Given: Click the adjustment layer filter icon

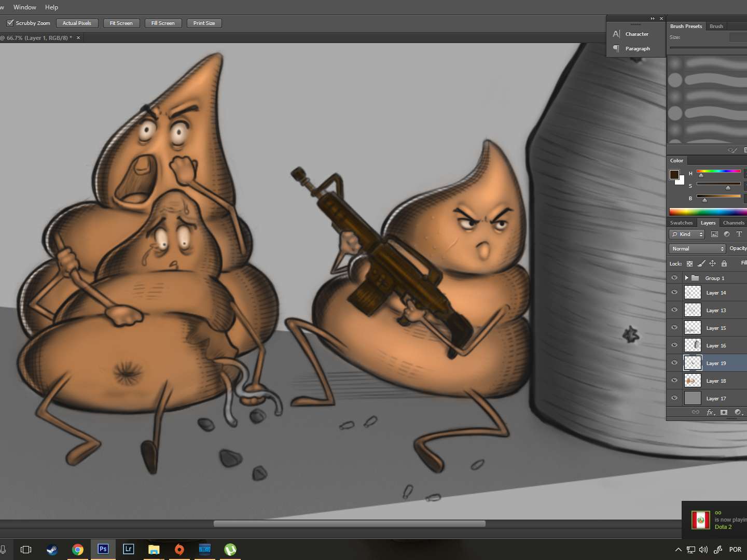Looking at the screenshot, I should (727, 234).
